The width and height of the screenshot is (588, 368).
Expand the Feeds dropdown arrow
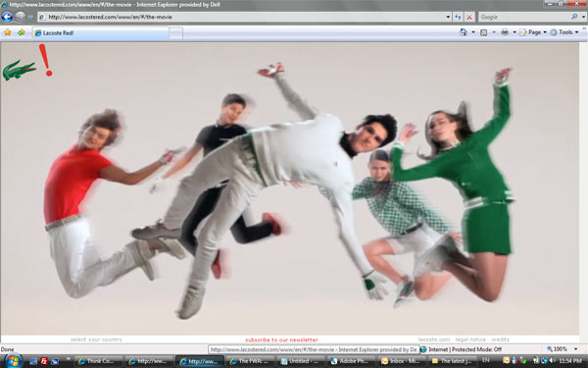494,32
